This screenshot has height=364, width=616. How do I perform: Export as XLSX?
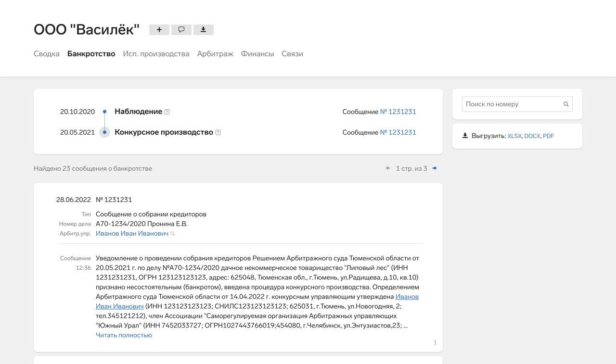[514, 136]
